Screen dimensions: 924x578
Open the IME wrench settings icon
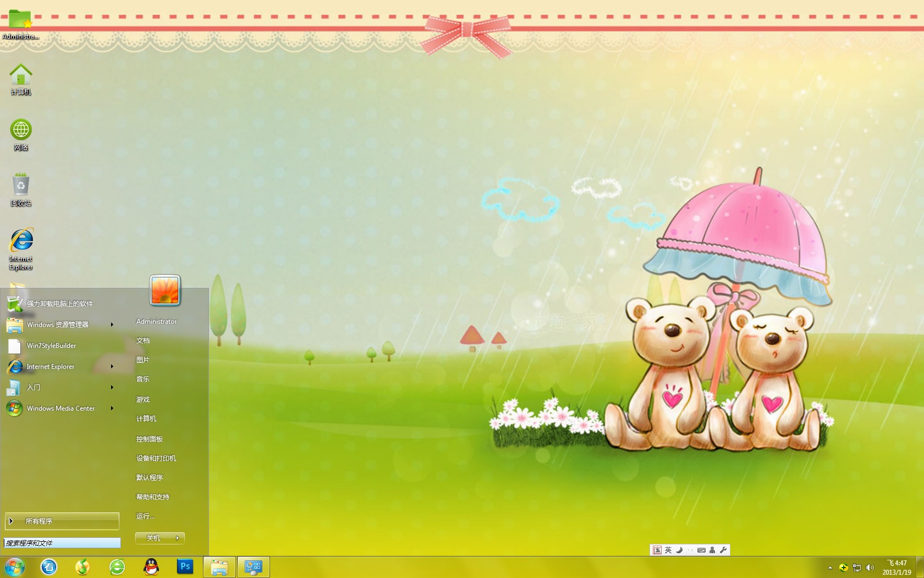click(x=723, y=550)
